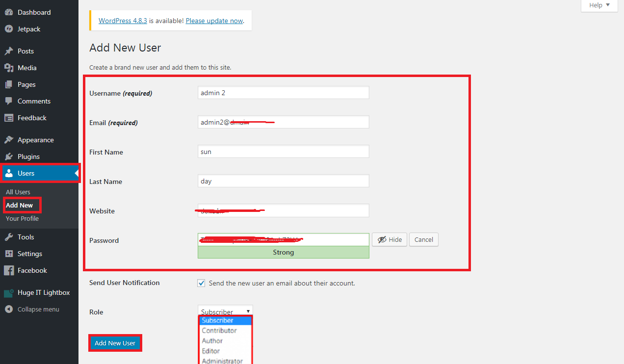This screenshot has height=364, width=624.
Task: Follow the Please update now link
Action: pos(214,21)
